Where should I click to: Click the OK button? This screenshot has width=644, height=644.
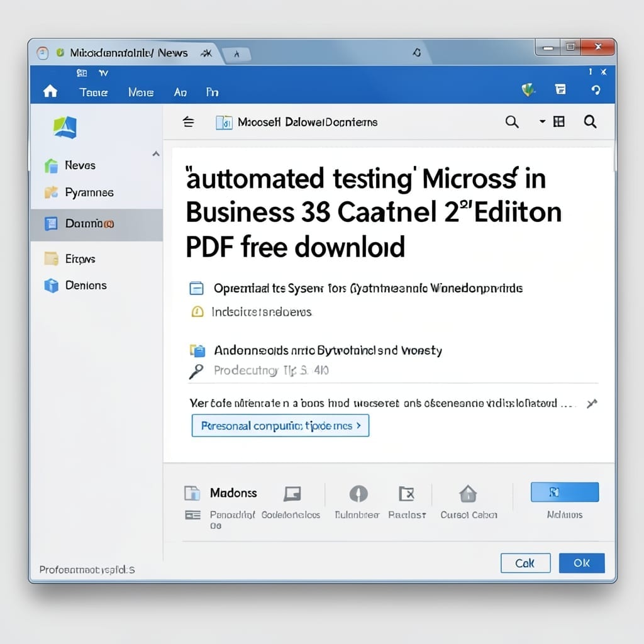582,563
